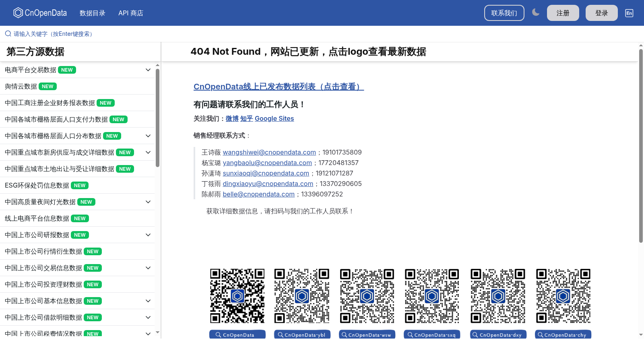Click the CnOpenData logo
Screen dimensions: 644x345
coord(40,13)
